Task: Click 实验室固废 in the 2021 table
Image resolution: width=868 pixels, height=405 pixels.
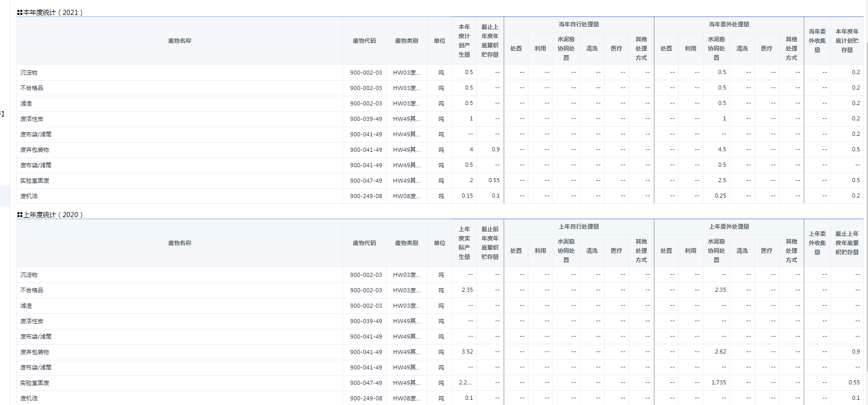Action: pos(35,181)
